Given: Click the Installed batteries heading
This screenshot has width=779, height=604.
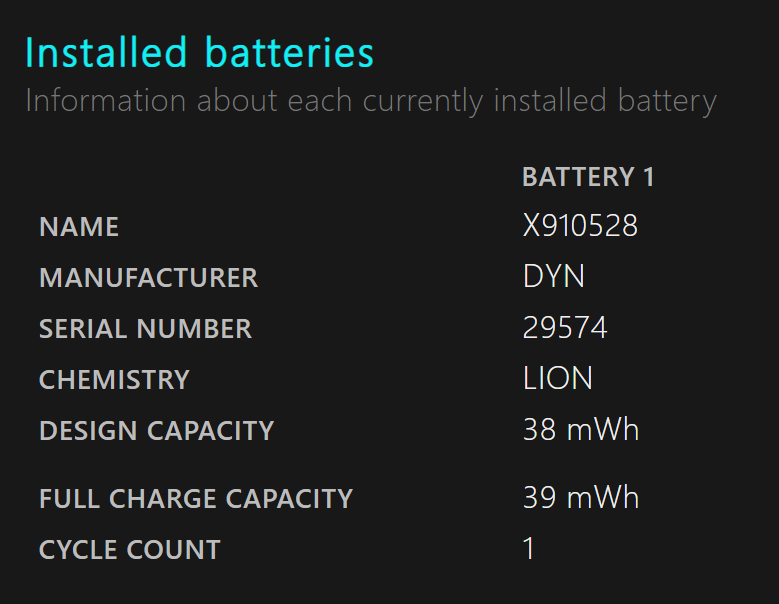Looking at the screenshot, I should [199, 53].
